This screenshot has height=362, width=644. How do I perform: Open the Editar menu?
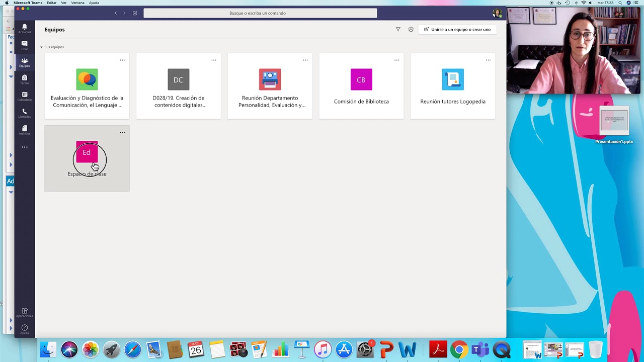click(52, 3)
